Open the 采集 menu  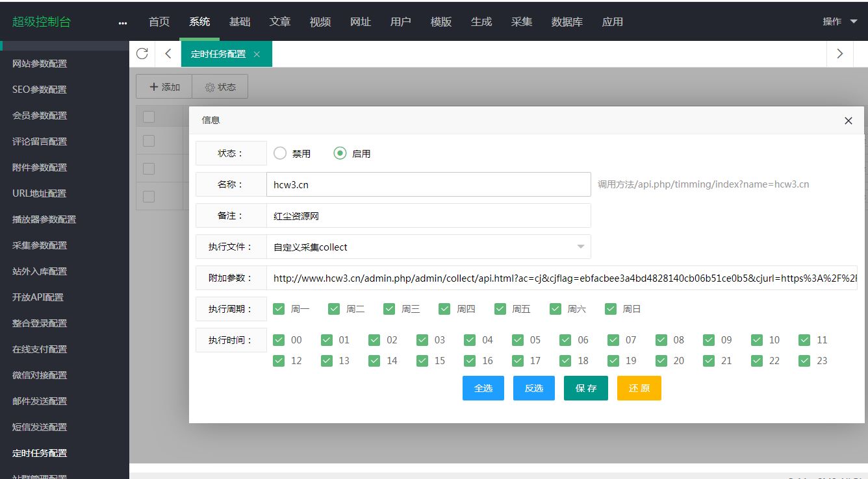coord(522,21)
